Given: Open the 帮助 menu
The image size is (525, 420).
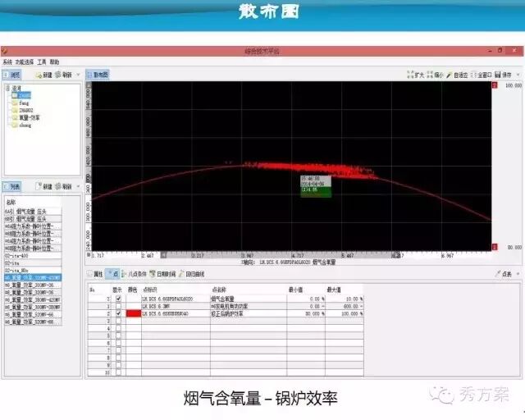Looking at the screenshot, I should pos(55,62).
